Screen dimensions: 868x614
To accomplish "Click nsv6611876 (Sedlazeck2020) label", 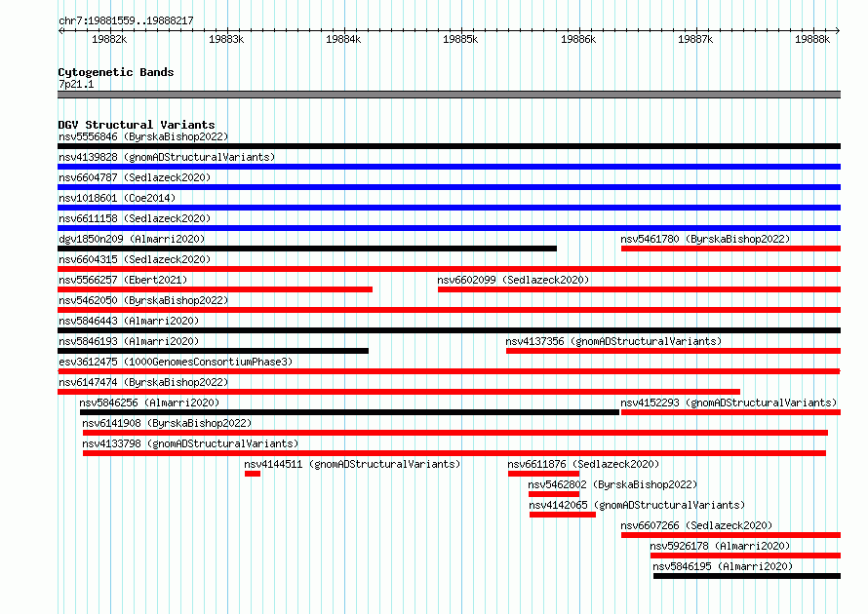I will coord(583,464).
